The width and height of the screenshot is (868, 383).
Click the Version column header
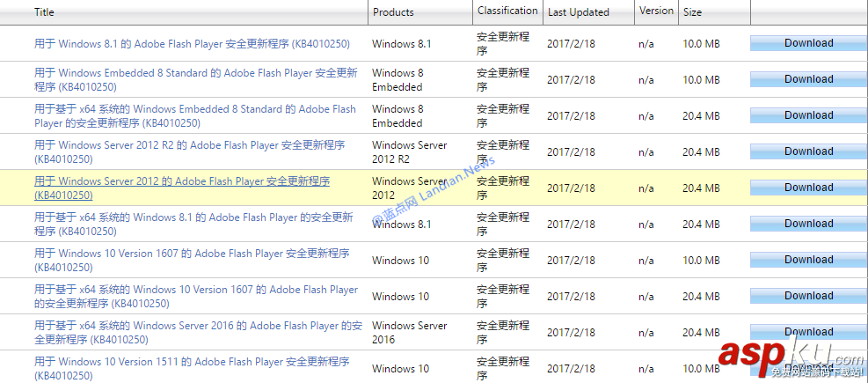pyautogui.click(x=656, y=11)
